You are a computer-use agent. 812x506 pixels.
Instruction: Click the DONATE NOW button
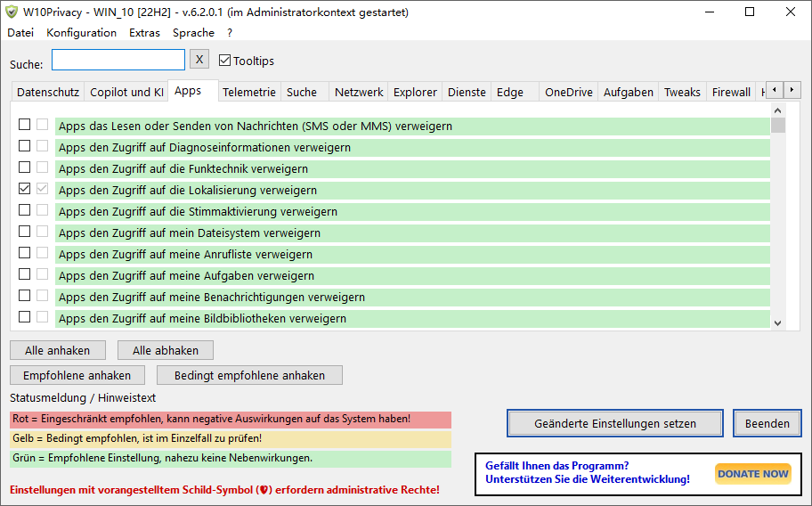point(753,474)
